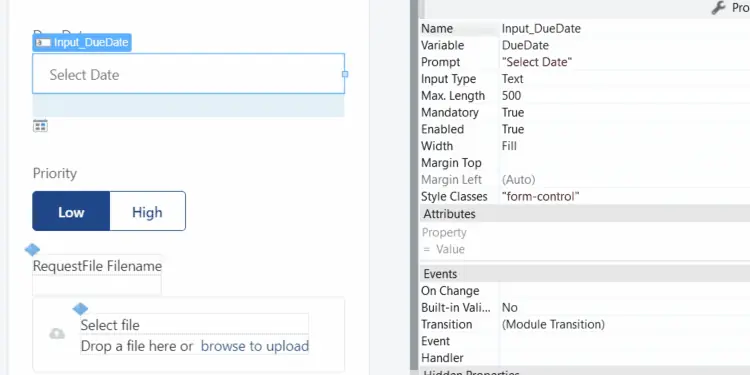The height and width of the screenshot is (375, 750).
Task: Click the wrench icon in the Properties header
Action: click(718, 8)
